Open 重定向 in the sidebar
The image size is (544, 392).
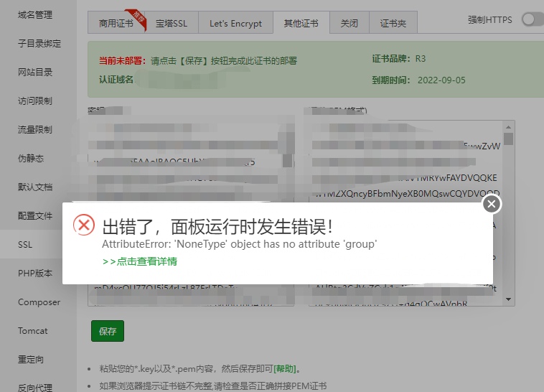[x=31, y=360]
